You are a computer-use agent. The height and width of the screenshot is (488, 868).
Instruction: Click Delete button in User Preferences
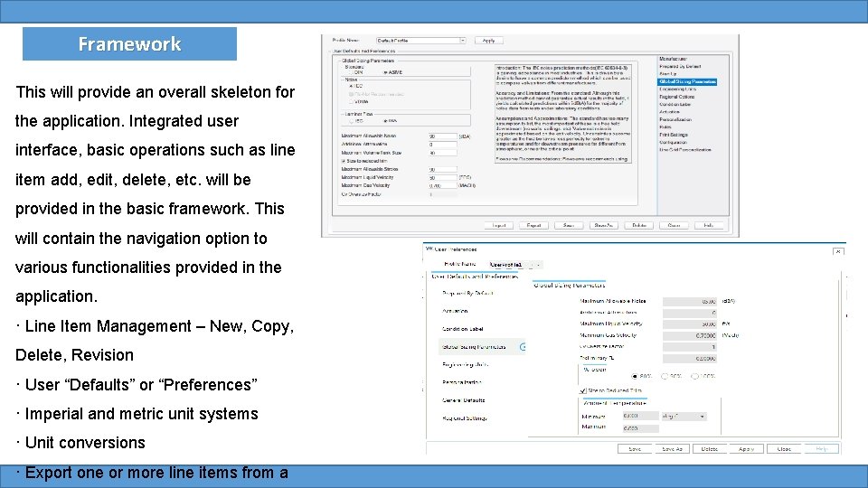[x=709, y=449]
